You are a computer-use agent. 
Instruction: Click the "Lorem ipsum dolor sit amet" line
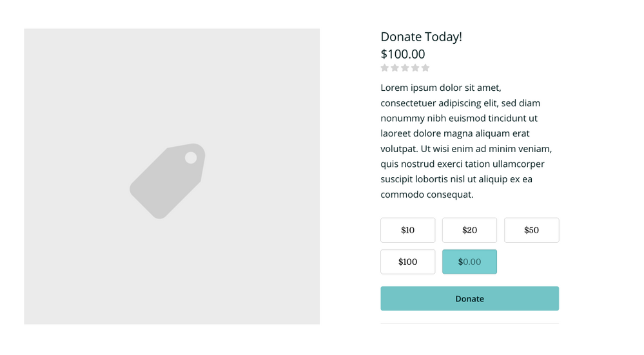click(x=441, y=88)
